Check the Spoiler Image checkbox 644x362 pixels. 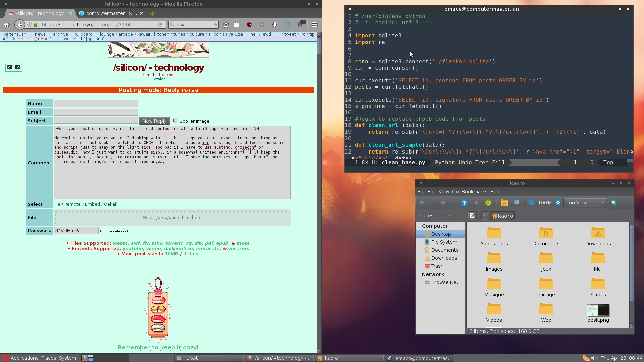pyautogui.click(x=175, y=121)
